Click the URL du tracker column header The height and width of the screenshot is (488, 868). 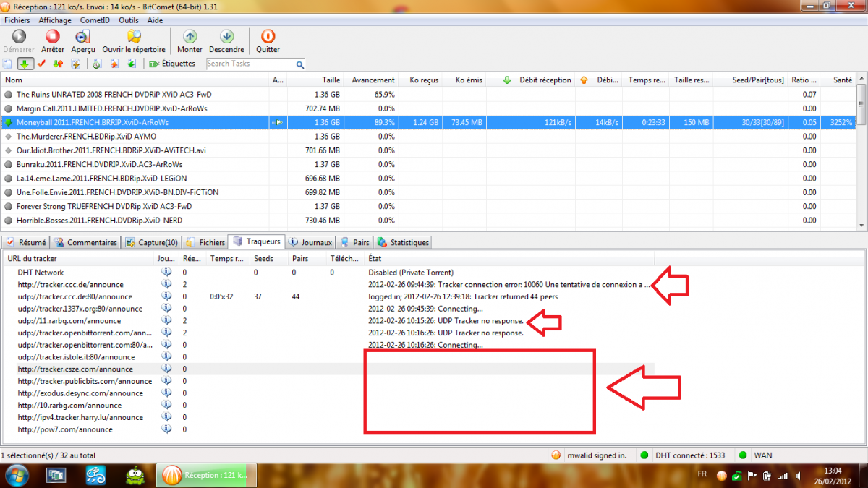(x=79, y=259)
